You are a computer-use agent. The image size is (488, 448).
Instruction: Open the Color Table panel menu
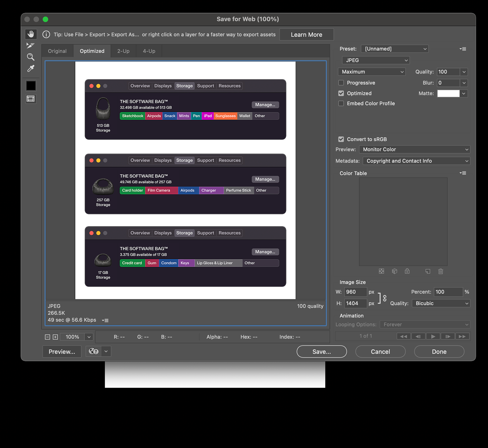coord(463,173)
